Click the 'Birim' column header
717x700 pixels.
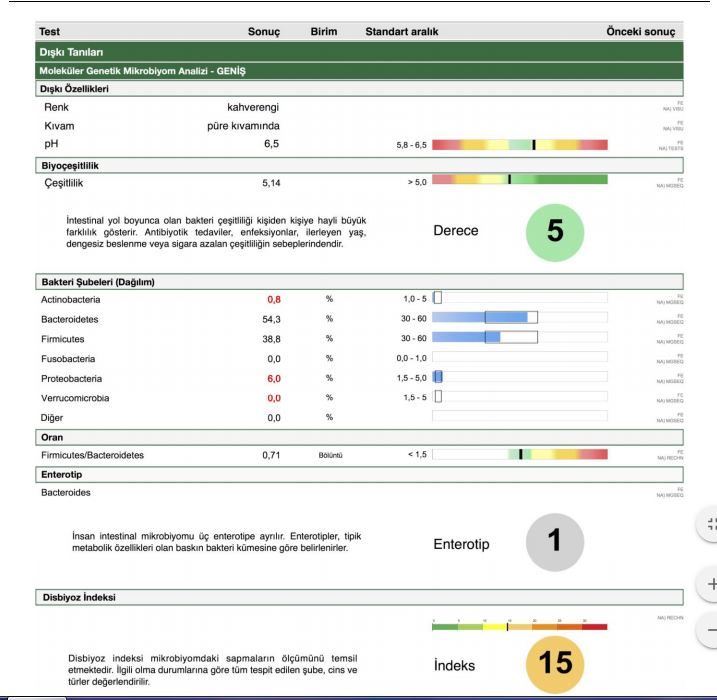click(324, 32)
